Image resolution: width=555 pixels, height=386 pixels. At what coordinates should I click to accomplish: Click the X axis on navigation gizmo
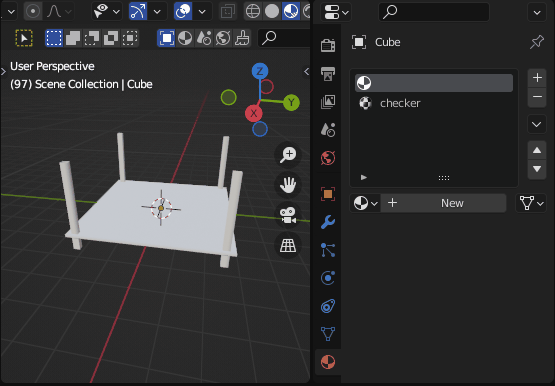(254, 113)
